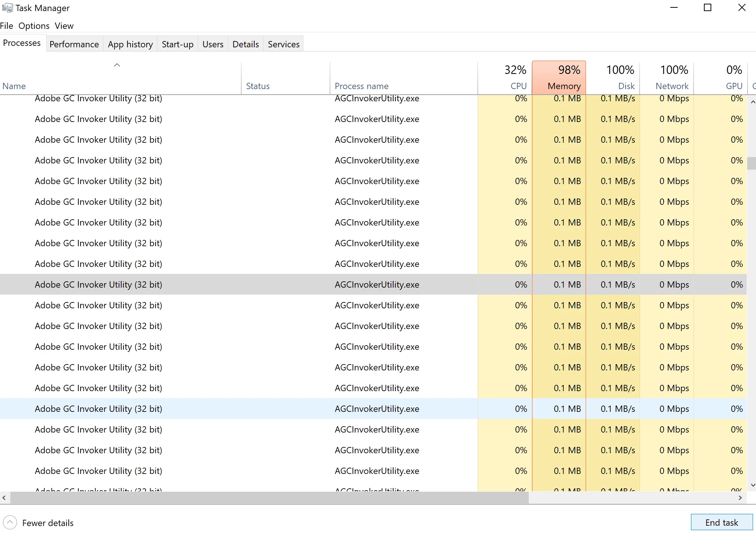Viewport: 756px width, 539px height.
Task: Collapse view with Fewer details arrow icon
Action: coord(10,522)
